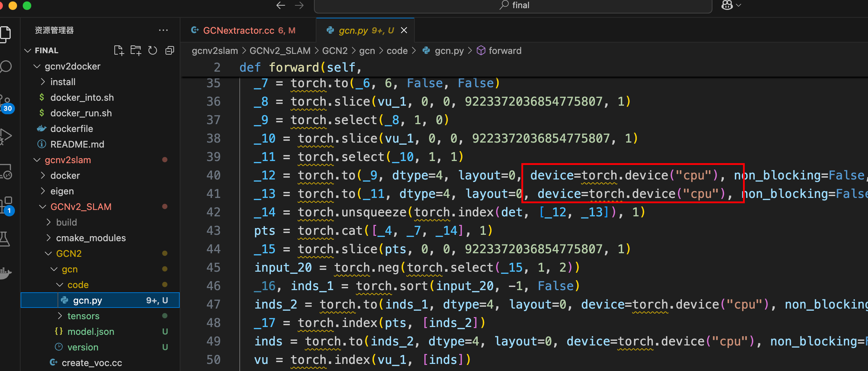Click line number 46 in gutter
This screenshot has width=868, height=371.
pyautogui.click(x=213, y=286)
